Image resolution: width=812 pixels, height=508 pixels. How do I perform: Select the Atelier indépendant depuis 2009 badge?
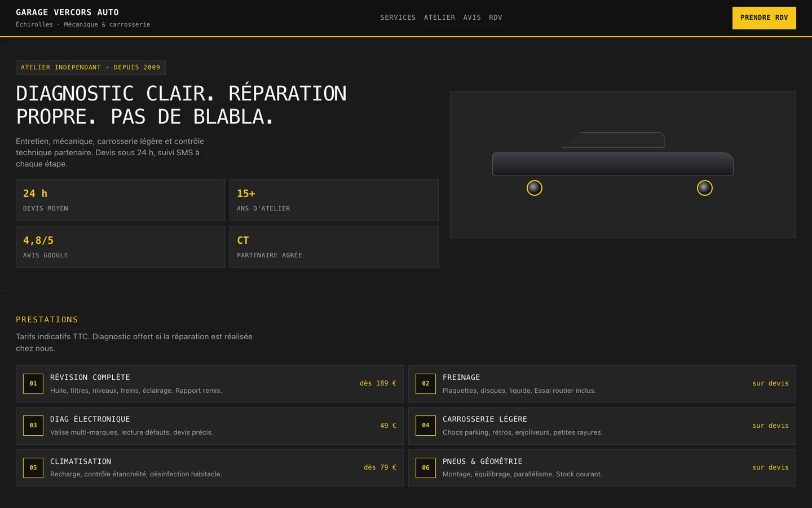pyautogui.click(x=91, y=68)
